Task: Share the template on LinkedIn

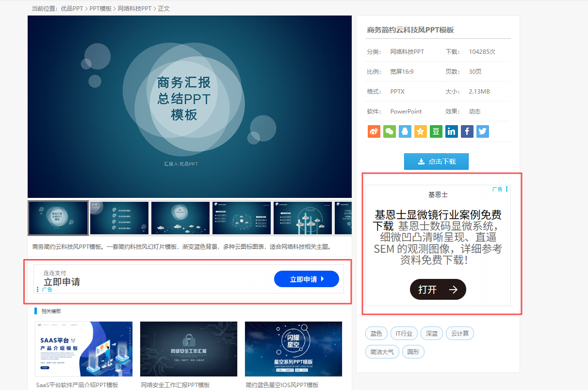Action: coord(451,131)
